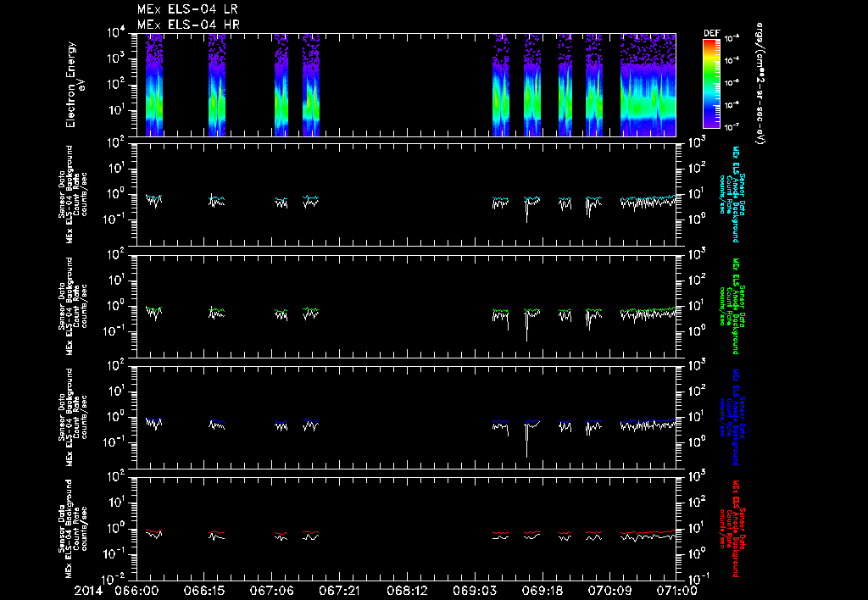Click the '066:15' time tick label

click(203, 591)
